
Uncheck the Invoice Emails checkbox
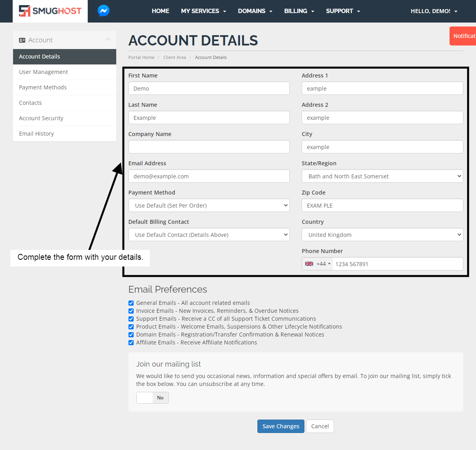[x=131, y=311]
